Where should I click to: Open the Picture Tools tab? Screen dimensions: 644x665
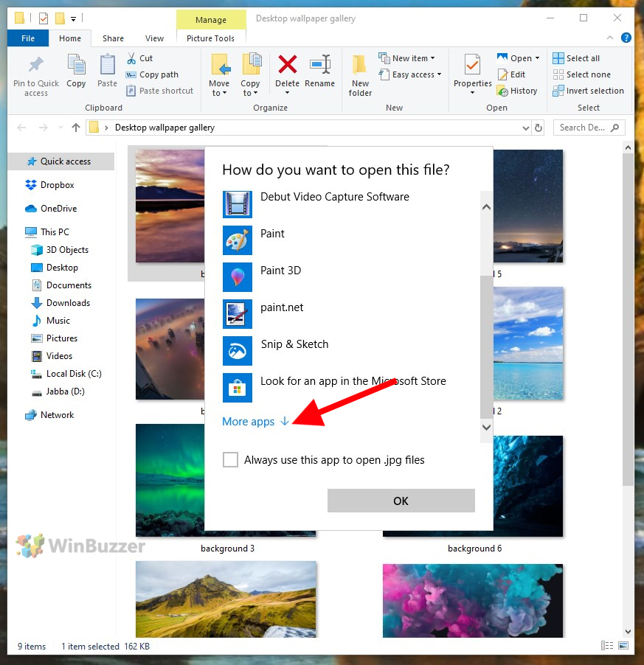click(x=210, y=38)
